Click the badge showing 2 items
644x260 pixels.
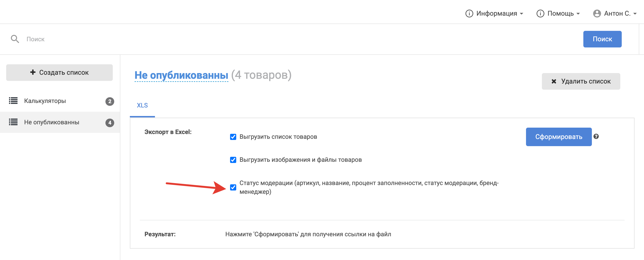109,101
